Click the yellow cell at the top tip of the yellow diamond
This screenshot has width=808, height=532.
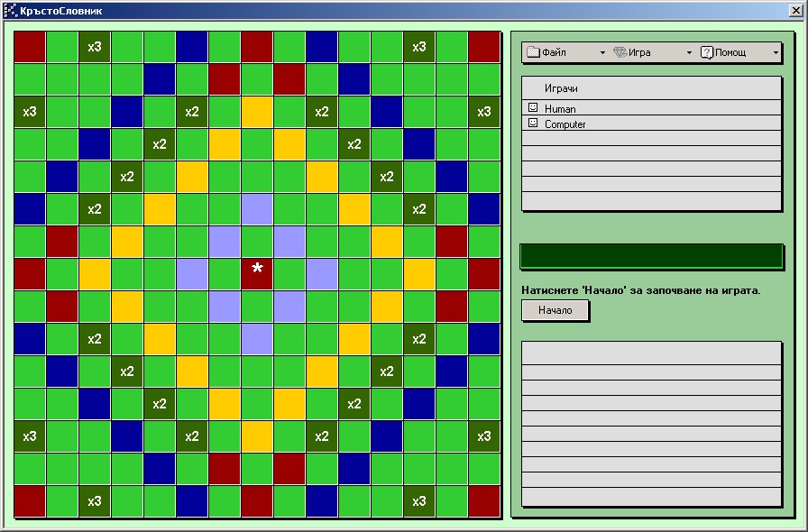click(257, 111)
